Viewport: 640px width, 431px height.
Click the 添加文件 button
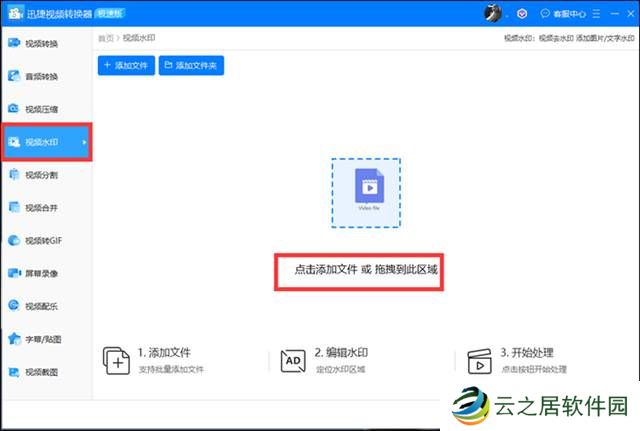[126, 66]
